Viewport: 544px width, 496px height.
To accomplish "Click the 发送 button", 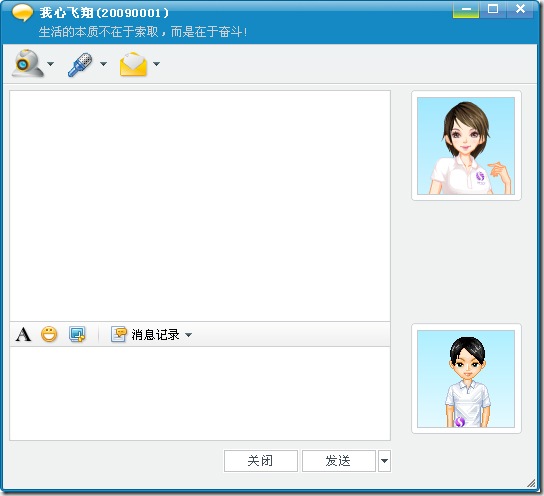I will 339,461.
